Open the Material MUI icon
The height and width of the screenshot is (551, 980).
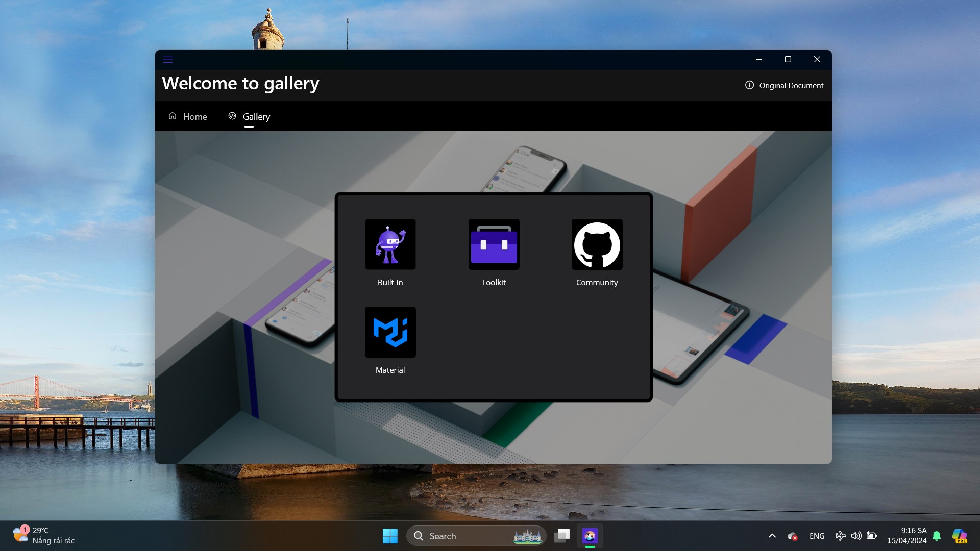pos(390,332)
